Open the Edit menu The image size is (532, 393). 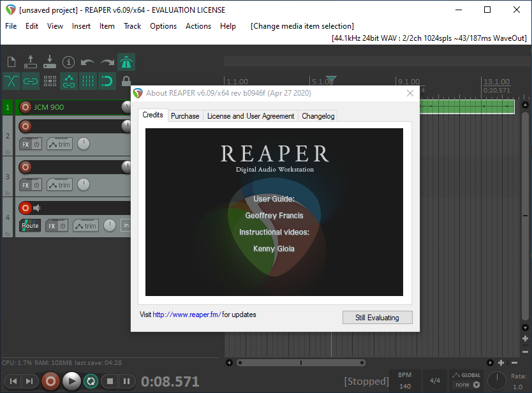click(x=32, y=26)
